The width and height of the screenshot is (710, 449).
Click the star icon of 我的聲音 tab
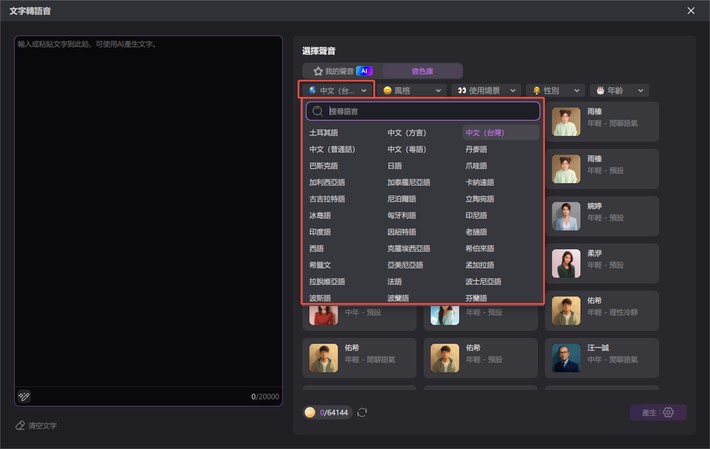coord(318,71)
